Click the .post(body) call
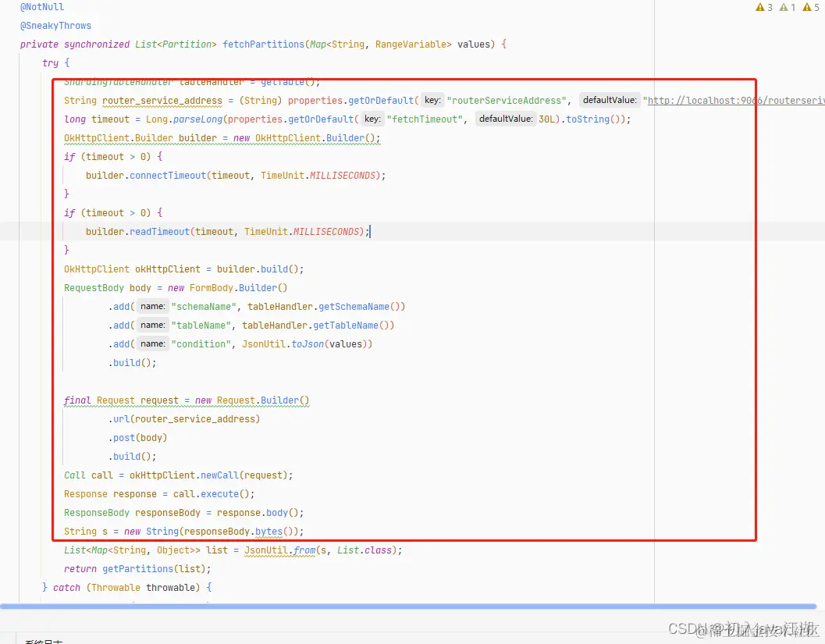Screen dimensions: 825x644 coord(138,438)
